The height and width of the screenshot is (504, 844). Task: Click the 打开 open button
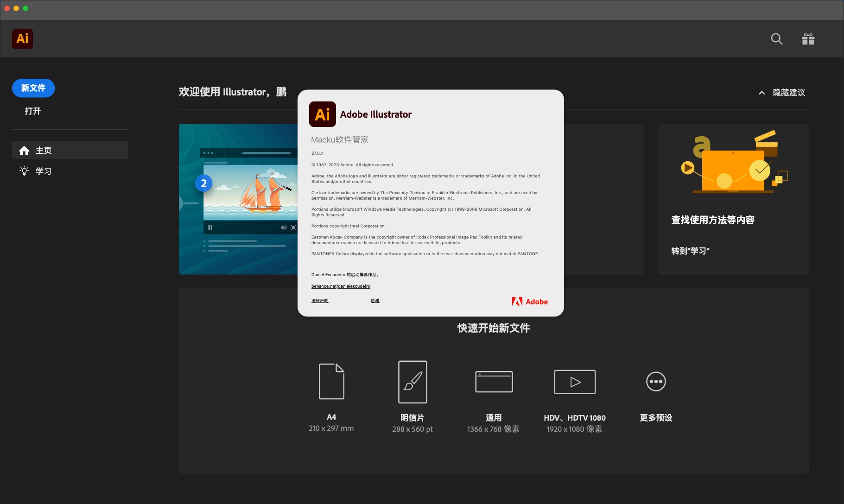click(33, 111)
